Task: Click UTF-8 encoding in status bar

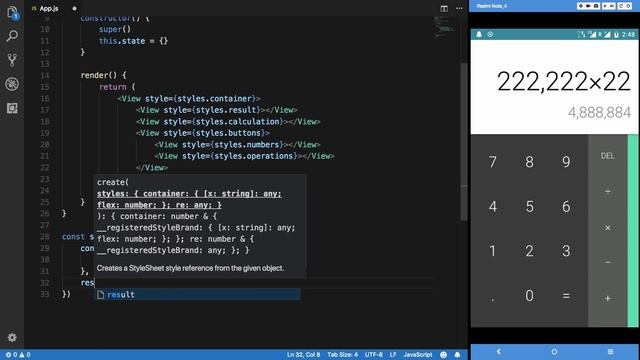Action: pos(373,355)
